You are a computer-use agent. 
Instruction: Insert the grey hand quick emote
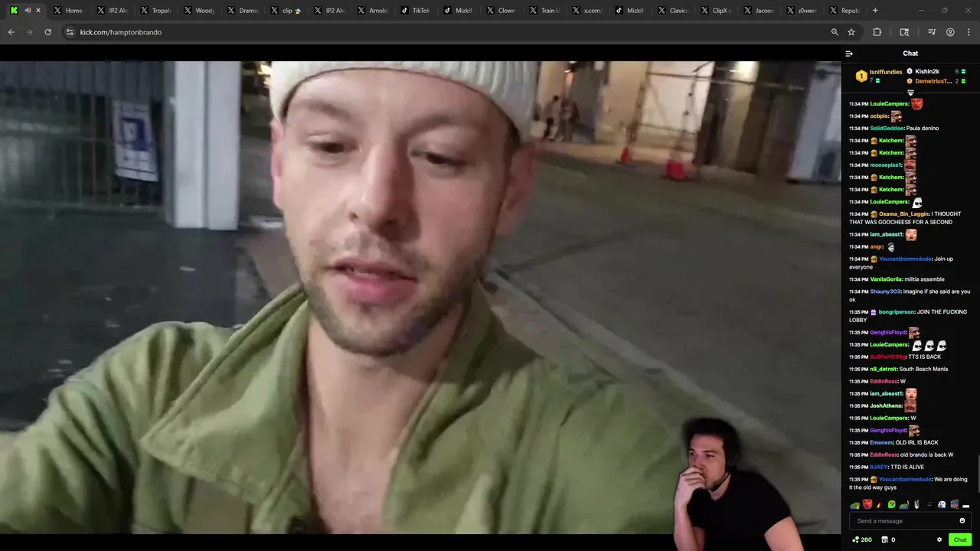tap(916, 504)
